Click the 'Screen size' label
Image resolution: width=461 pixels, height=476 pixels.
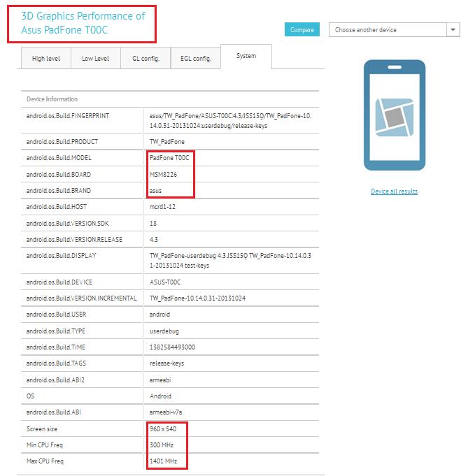[x=42, y=428]
